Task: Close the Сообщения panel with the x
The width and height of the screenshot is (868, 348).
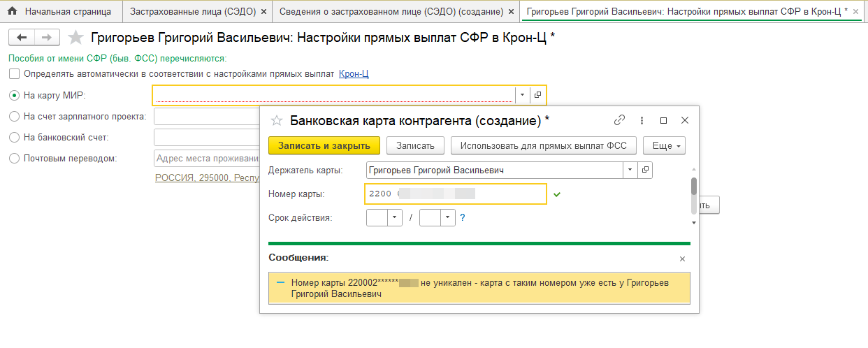Action: 683,259
